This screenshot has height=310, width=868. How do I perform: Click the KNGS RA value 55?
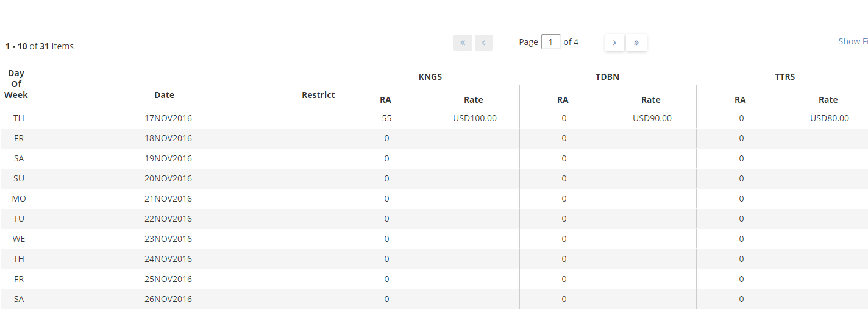pos(386,118)
